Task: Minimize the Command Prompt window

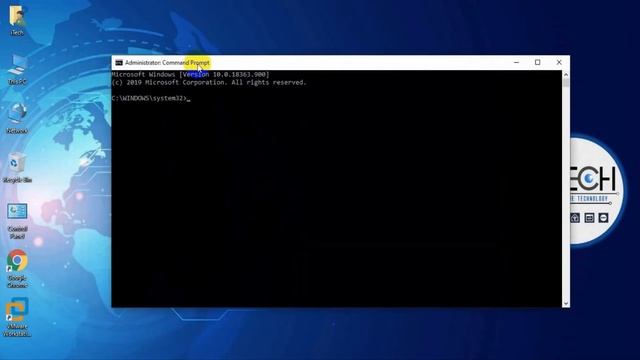Action: coord(516,62)
